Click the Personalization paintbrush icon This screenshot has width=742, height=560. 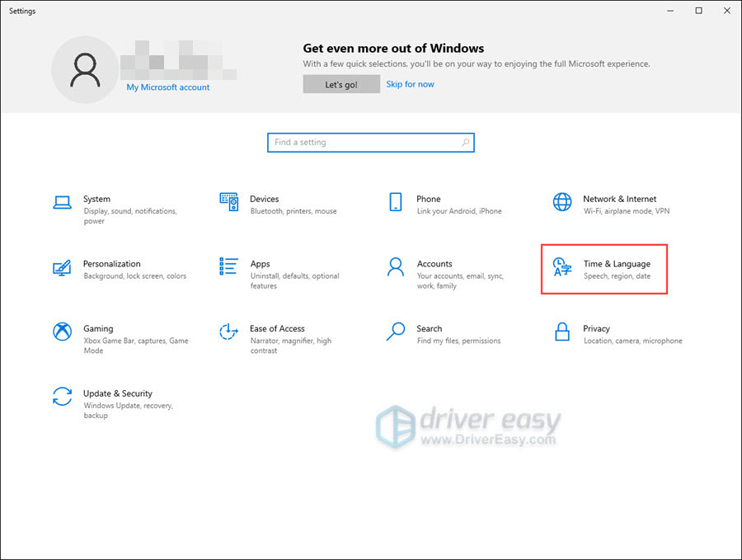click(62, 268)
